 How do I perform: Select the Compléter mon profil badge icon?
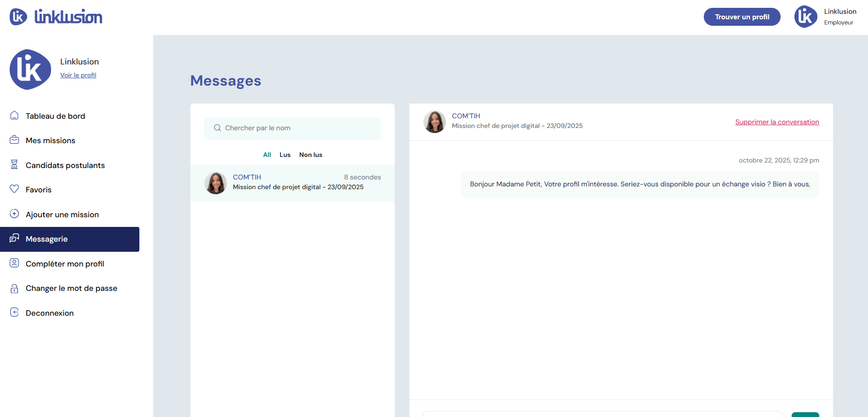click(x=14, y=263)
